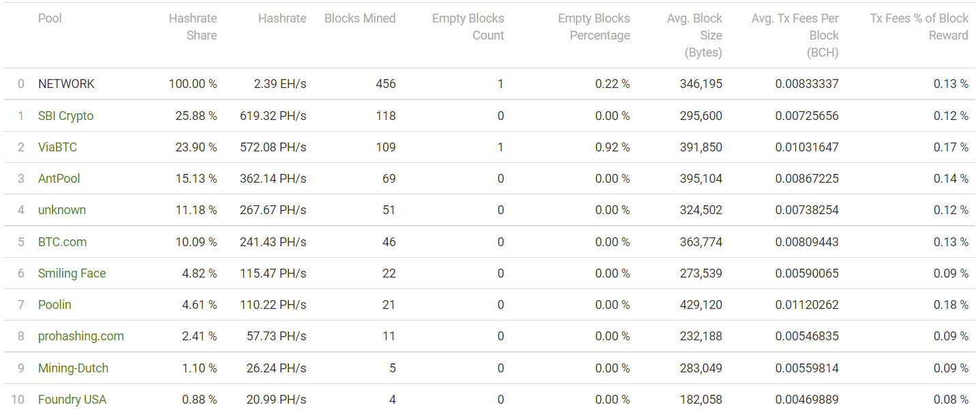Sort by Empty Blocks Percentage header
This screenshot has width=980, height=416.
coord(594,27)
